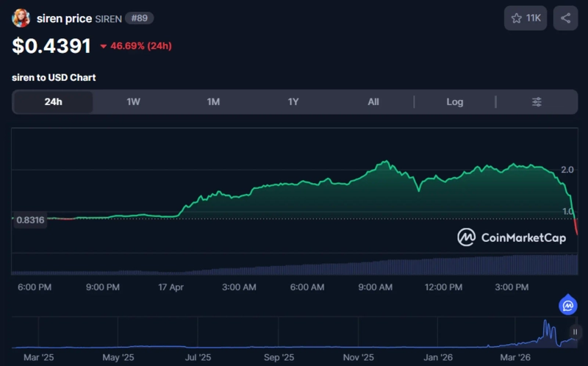Add SIREN to watchlist via star button
The height and width of the screenshot is (366, 588).
click(526, 18)
